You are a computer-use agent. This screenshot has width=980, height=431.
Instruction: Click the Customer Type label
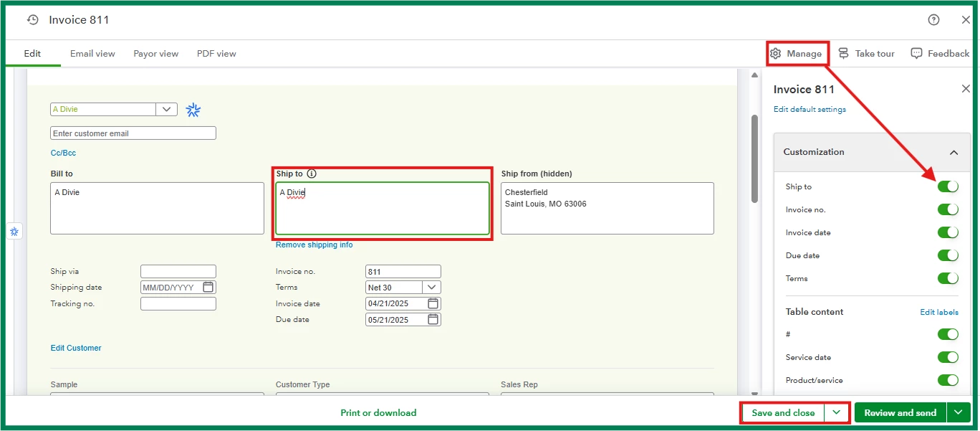coord(303,384)
